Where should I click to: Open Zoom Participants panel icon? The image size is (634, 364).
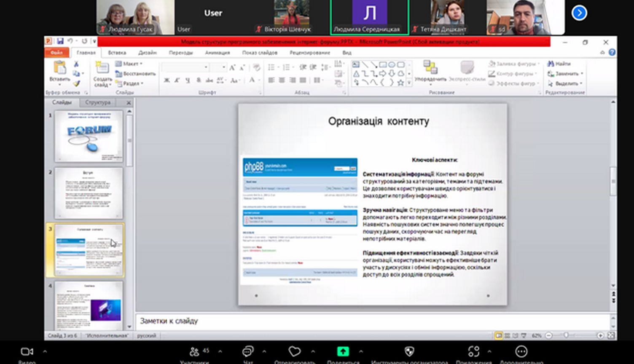194,351
